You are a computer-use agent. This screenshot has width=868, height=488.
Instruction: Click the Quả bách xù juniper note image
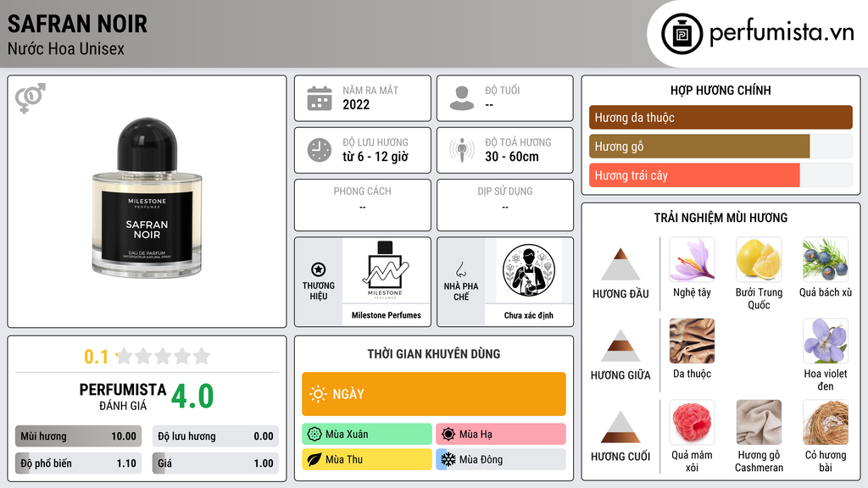coord(826,259)
